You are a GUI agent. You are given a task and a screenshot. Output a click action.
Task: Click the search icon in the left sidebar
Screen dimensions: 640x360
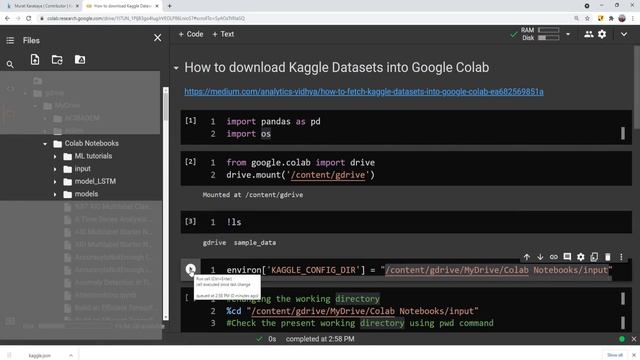[10, 64]
